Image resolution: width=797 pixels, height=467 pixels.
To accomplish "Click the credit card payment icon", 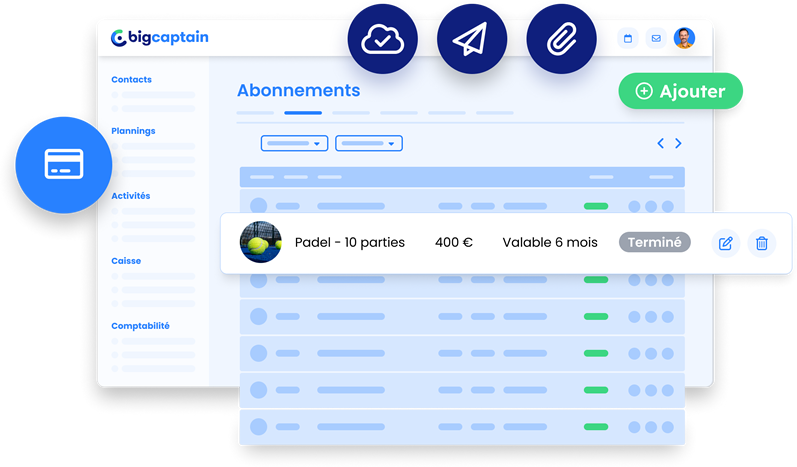I will [x=64, y=165].
